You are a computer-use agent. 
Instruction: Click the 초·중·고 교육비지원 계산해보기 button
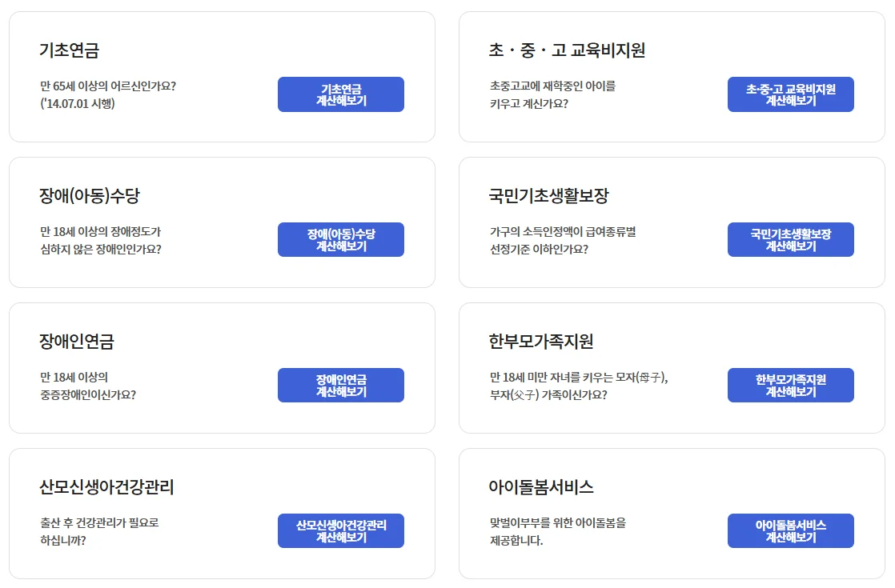point(790,94)
